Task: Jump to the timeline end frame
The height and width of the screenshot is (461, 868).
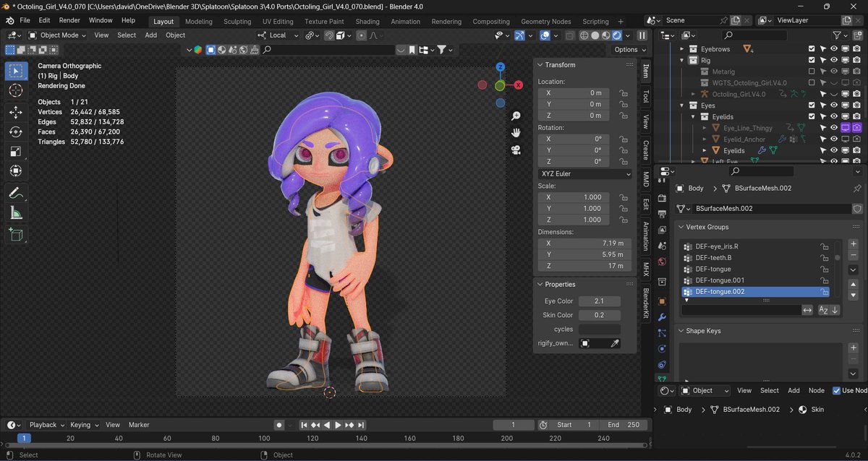Action: click(361, 425)
